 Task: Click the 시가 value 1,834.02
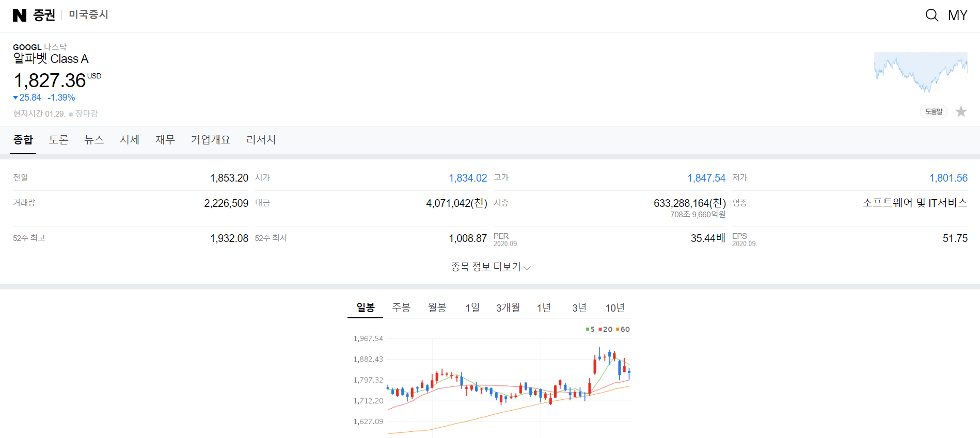(468, 178)
